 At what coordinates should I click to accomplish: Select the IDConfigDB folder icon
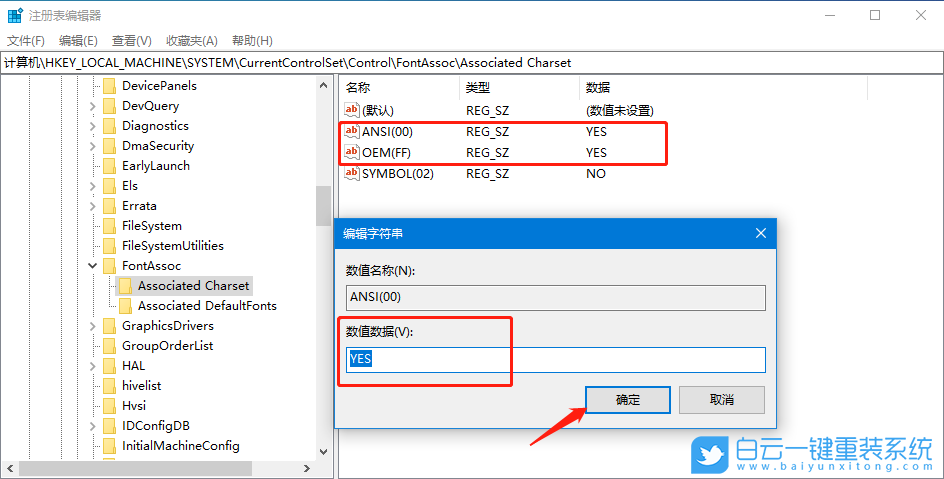[x=109, y=425]
